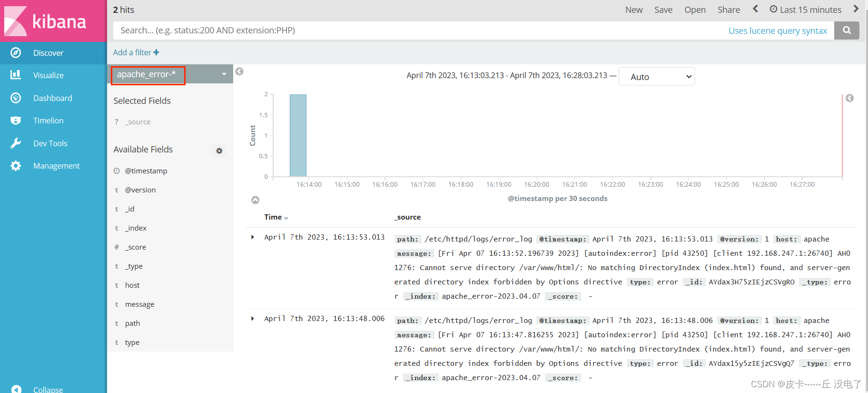The width and height of the screenshot is (868, 393).
Task: Hide the histogram chart arrow
Action: tap(256, 200)
